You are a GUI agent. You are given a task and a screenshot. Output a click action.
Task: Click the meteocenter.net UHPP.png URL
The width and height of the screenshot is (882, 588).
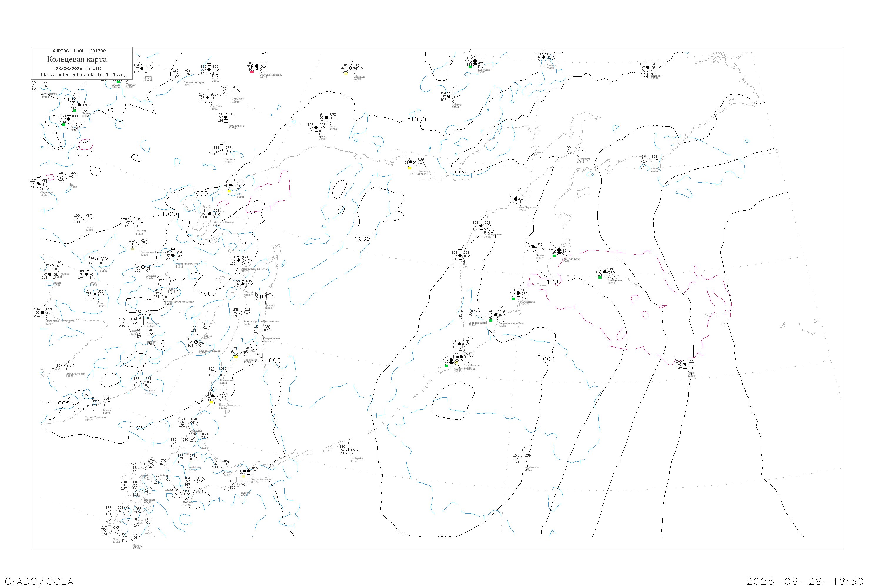pyautogui.click(x=83, y=75)
